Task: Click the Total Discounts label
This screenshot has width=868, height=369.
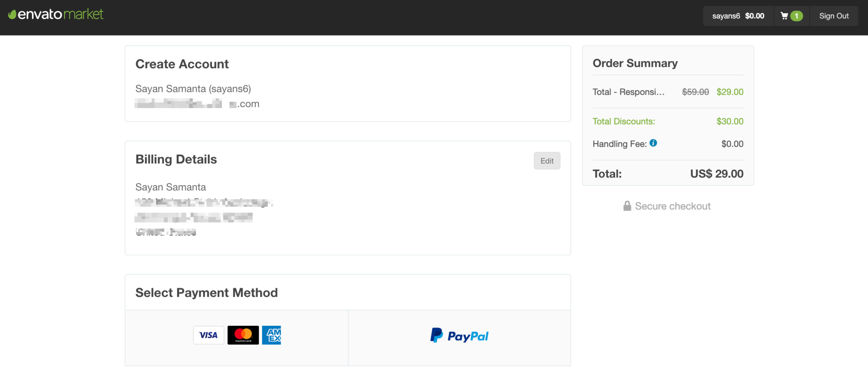Action: [x=624, y=122]
